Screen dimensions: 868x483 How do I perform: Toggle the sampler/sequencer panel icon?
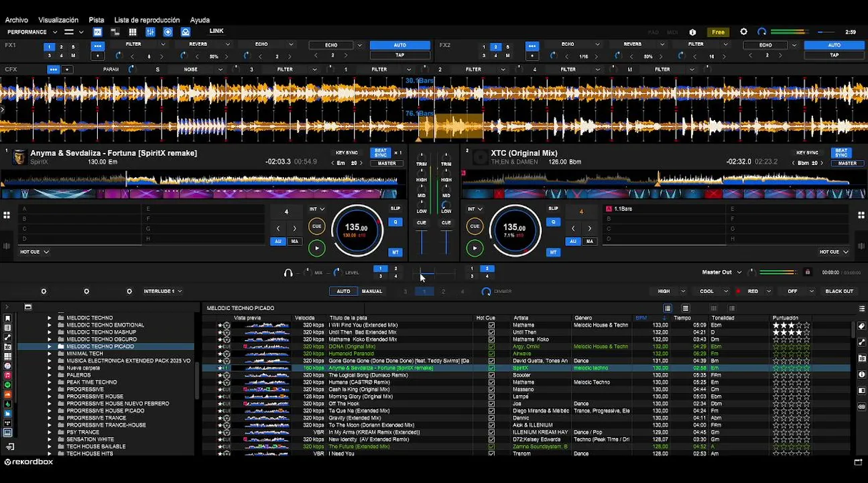click(x=115, y=32)
